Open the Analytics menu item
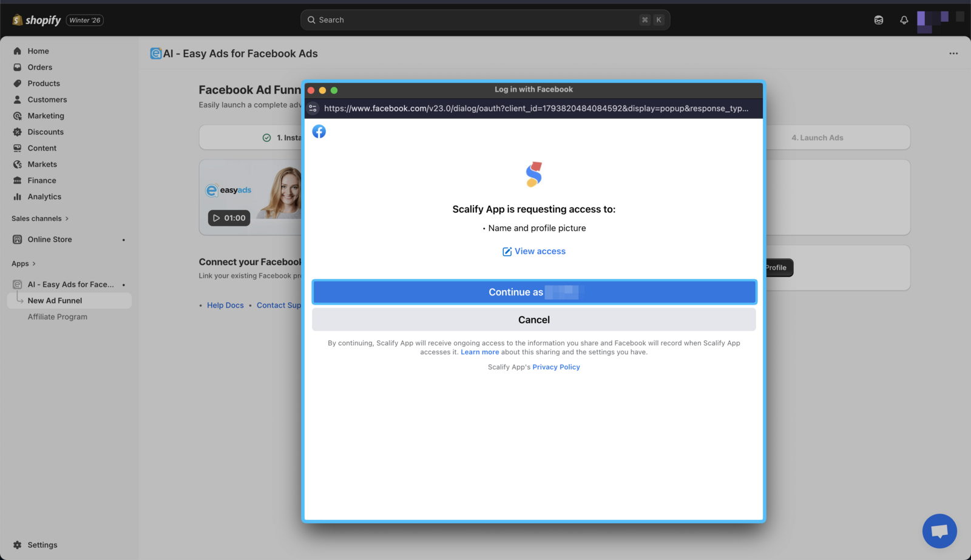This screenshot has width=971, height=560. 44,197
